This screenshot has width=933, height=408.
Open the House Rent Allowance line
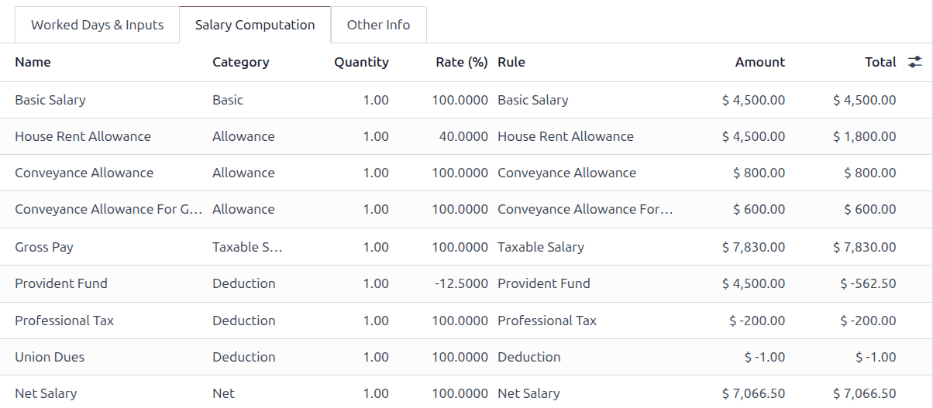coord(83,137)
